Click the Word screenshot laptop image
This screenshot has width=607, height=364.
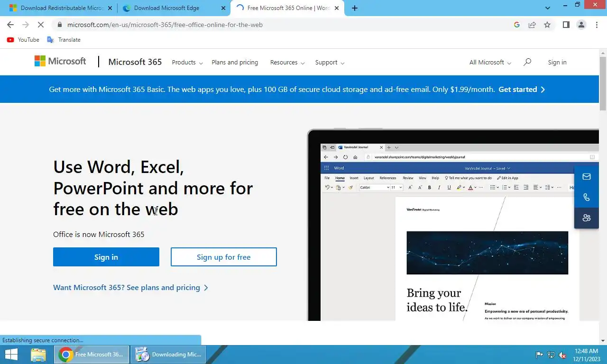tap(453, 225)
